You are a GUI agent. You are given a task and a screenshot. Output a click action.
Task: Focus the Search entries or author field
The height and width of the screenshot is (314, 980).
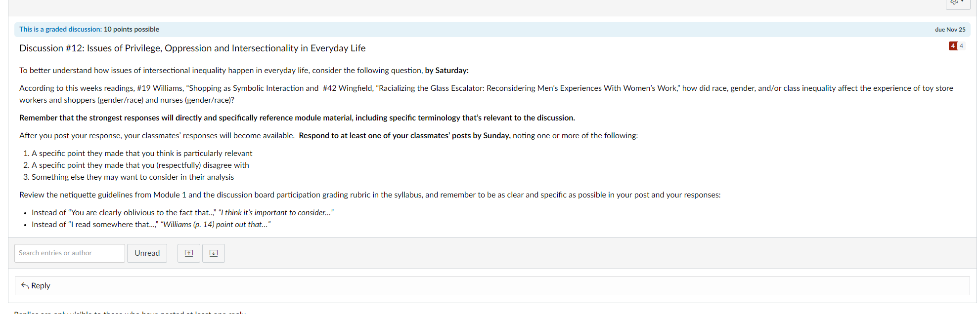coord(70,253)
